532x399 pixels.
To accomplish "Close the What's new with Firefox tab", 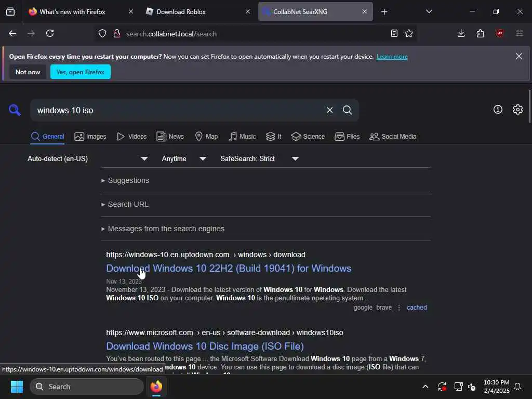I will click(131, 11).
